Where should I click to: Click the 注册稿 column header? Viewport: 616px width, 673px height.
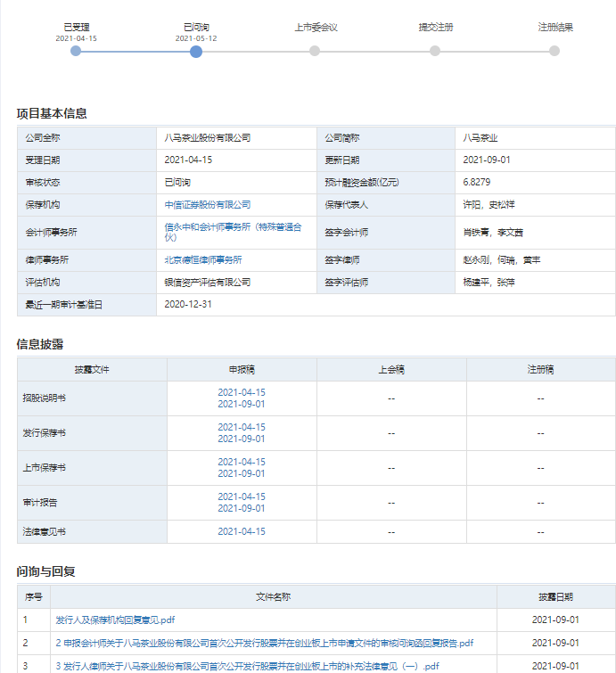540,369
